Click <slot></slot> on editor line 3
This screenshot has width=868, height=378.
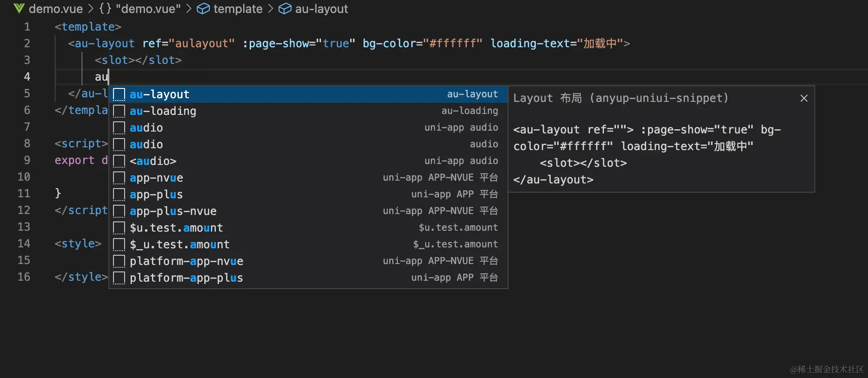click(138, 60)
